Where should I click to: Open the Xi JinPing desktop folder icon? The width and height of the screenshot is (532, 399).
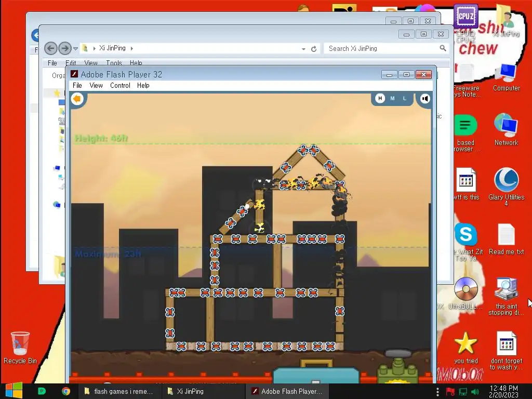coord(506,21)
